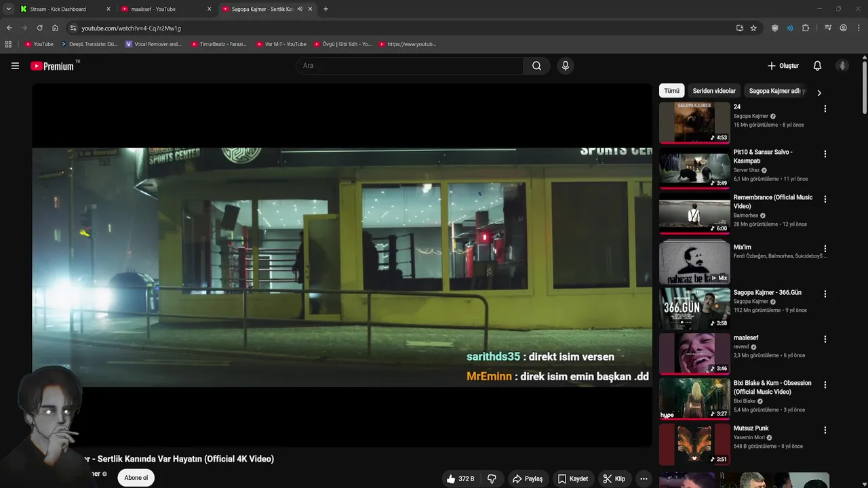Viewport: 868px width, 488px height.
Task: Open more actions below the video
Action: tap(644, 479)
